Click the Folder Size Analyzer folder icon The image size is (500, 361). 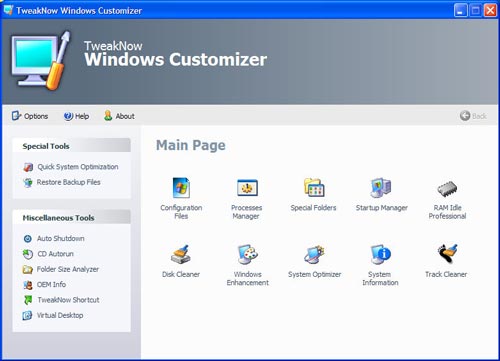[x=28, y=269]
